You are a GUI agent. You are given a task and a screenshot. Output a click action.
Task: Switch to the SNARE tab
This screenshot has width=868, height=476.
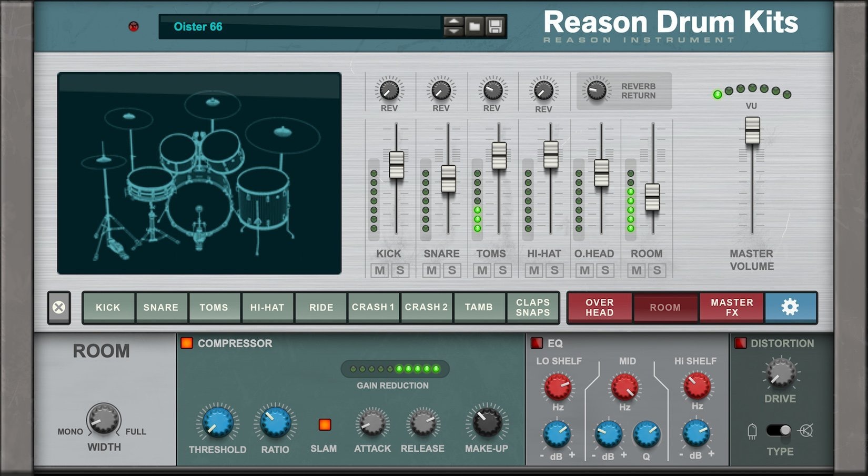coord(161,308)
